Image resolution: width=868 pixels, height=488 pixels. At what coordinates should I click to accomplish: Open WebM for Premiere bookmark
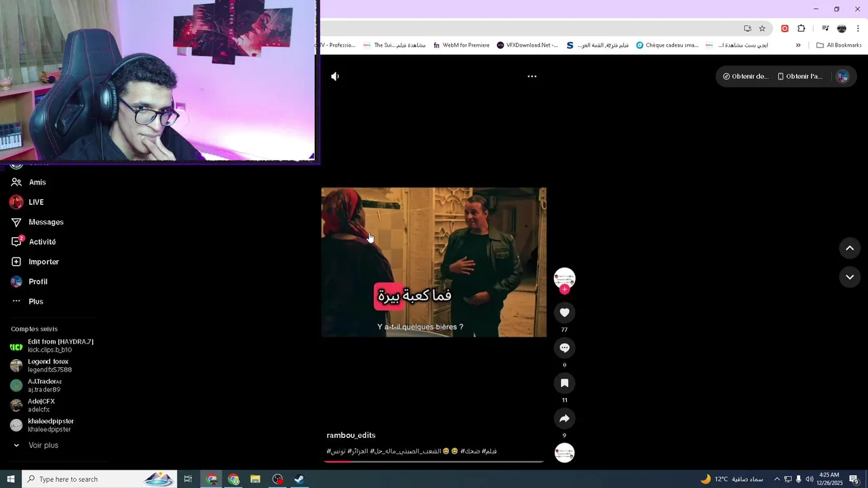pos(461,45)
